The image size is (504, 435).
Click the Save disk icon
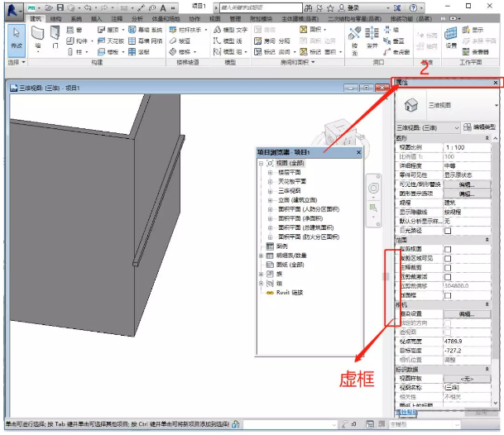(60, 7)
